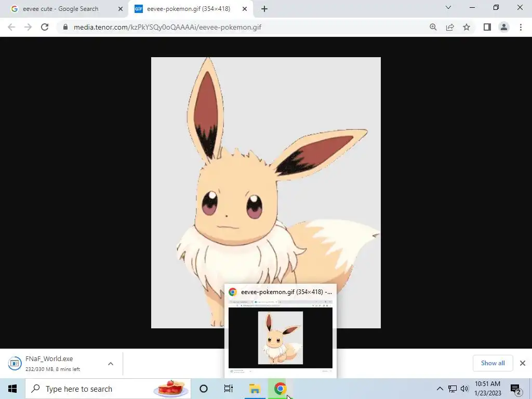Close the 'eevee cute - Google Search' tab
The height and width of the screenshot is (399, 532).
[x=121, y=9]
